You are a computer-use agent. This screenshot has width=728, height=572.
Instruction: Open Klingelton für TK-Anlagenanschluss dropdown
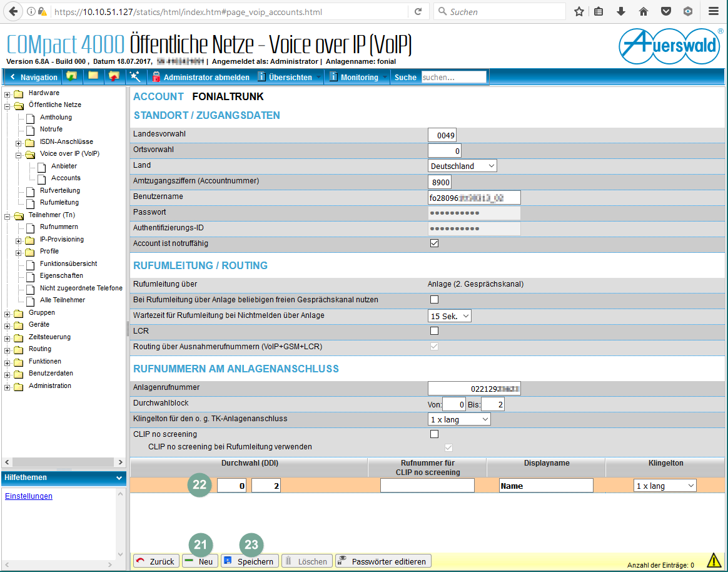(x=458, y=419)
